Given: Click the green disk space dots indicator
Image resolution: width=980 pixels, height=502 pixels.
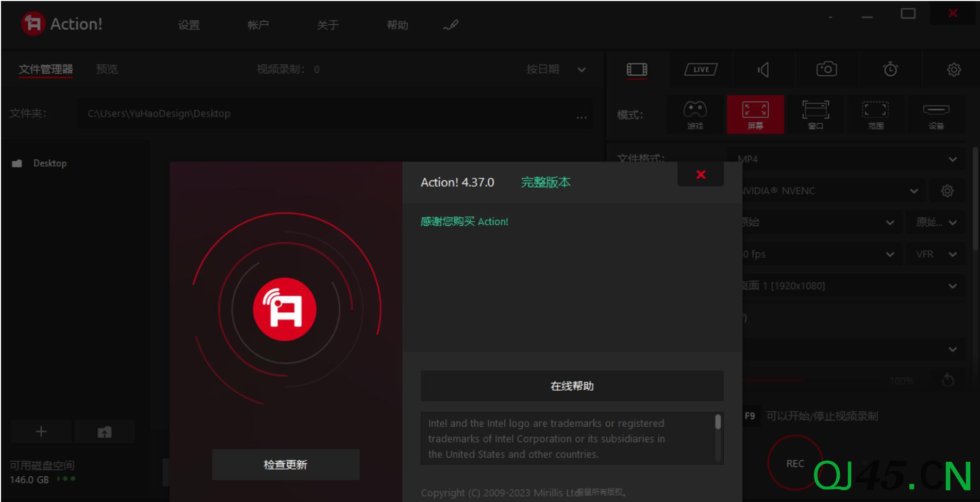Looking at the screenshot, I should pyautogui.click(x=66, y=479).
